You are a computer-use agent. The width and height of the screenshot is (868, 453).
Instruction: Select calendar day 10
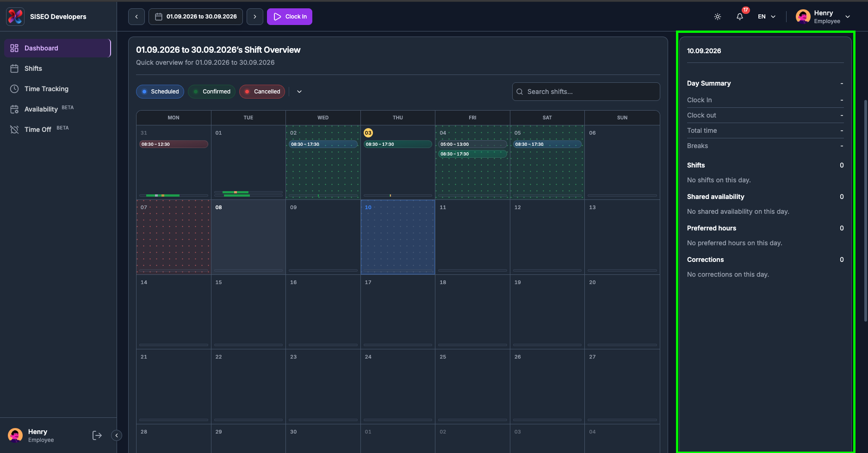398,237
